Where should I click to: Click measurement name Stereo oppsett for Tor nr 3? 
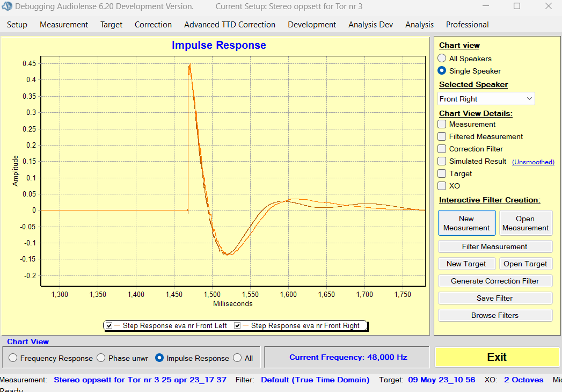point(140,380)
